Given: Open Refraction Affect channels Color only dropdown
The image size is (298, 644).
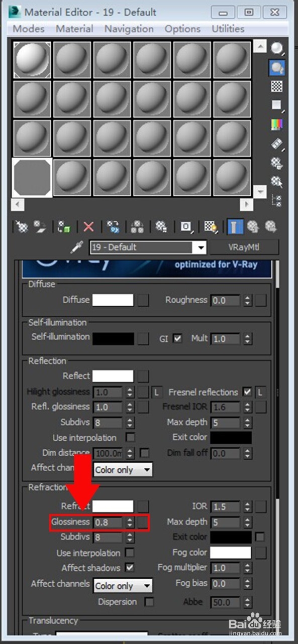Looking at the screenshot, I should point(123,586).
